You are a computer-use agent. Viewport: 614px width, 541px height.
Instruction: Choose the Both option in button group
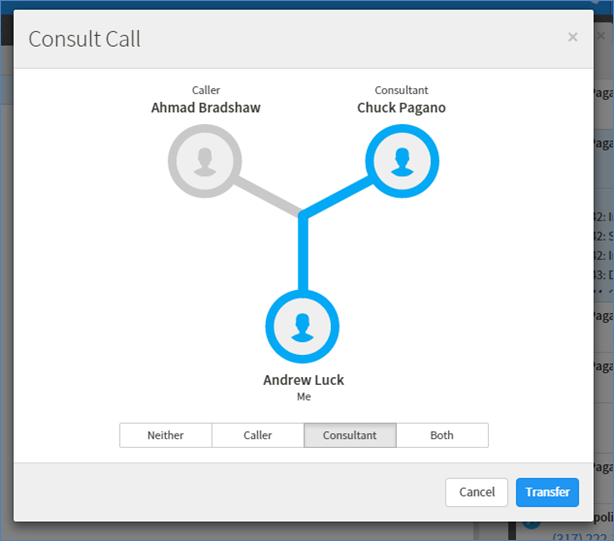[442, 435]
